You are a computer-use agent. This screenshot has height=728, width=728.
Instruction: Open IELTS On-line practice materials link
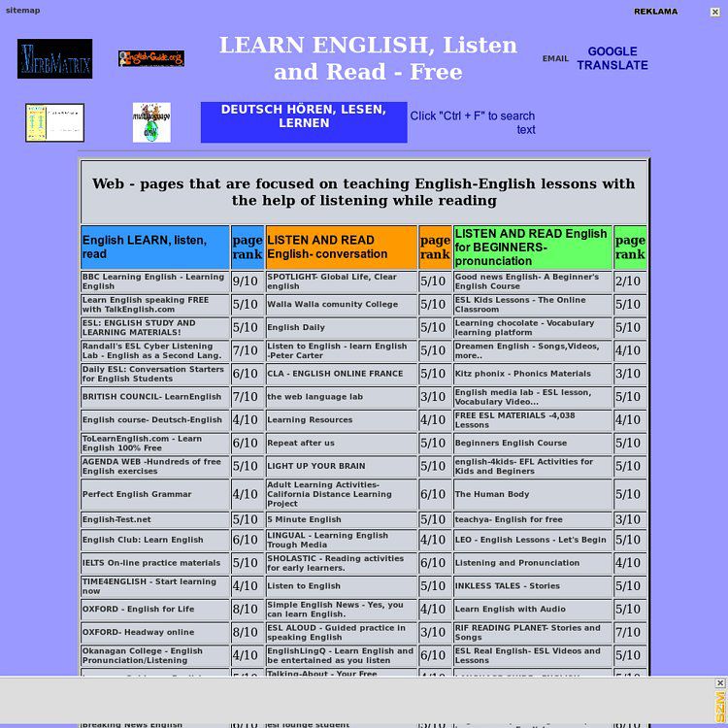tap(151, 563)
